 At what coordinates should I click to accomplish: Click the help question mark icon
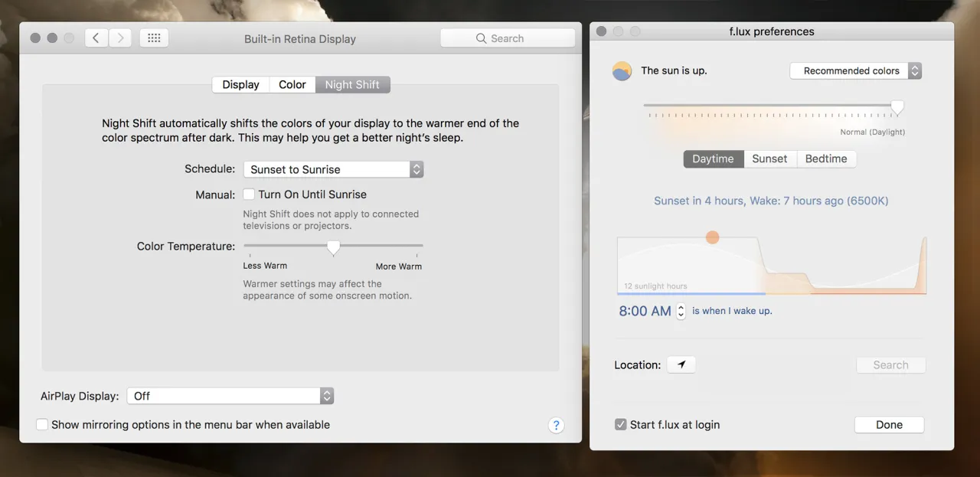pos(557,425)
